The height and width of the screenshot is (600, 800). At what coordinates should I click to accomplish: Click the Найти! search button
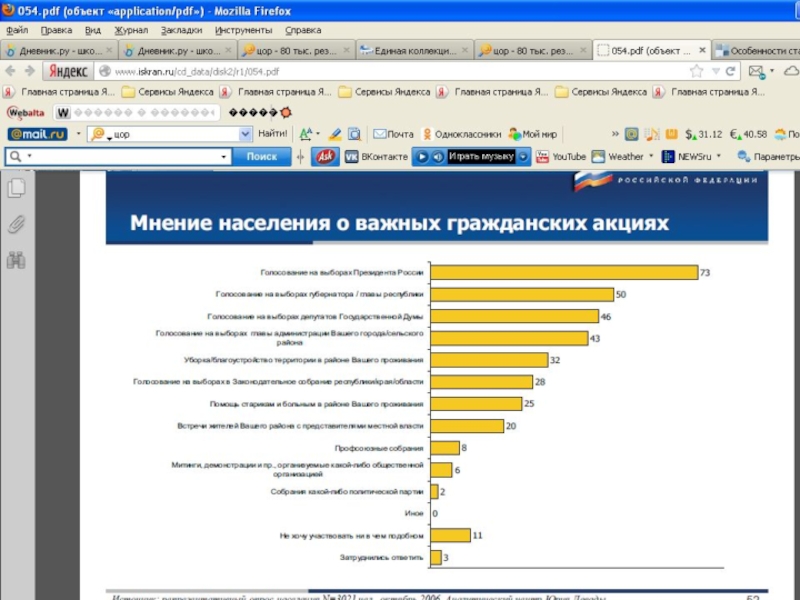point(272,133)
